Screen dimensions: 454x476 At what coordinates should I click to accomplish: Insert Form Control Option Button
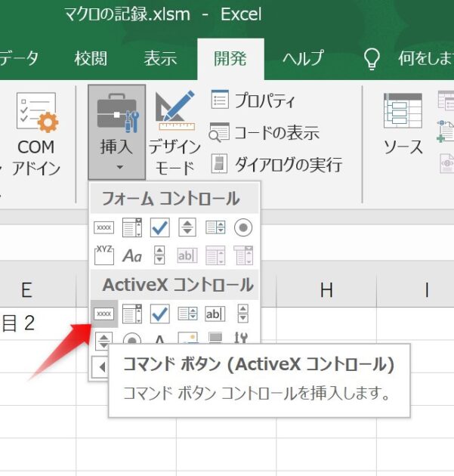[243, 227]
